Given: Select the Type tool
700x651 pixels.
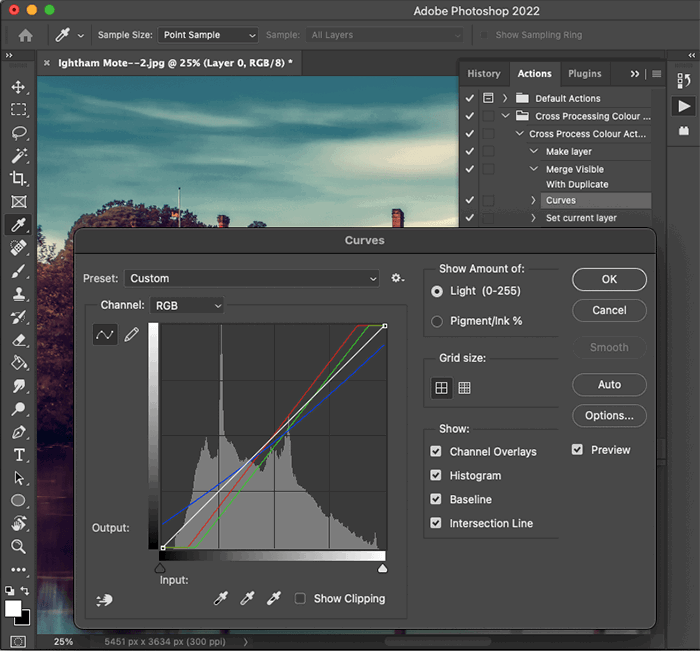Looking at the screenshot, I should tap(18, 455).
